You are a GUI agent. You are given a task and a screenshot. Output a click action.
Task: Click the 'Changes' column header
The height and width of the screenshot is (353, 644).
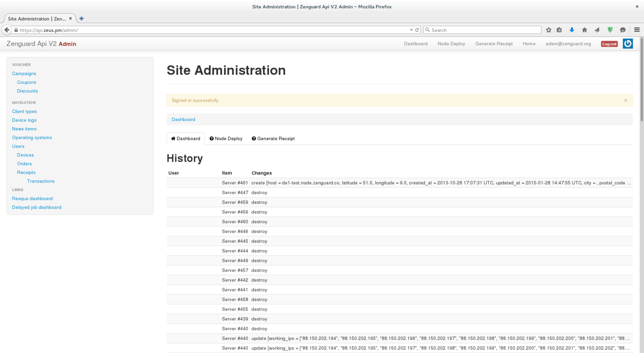(262, 173)
